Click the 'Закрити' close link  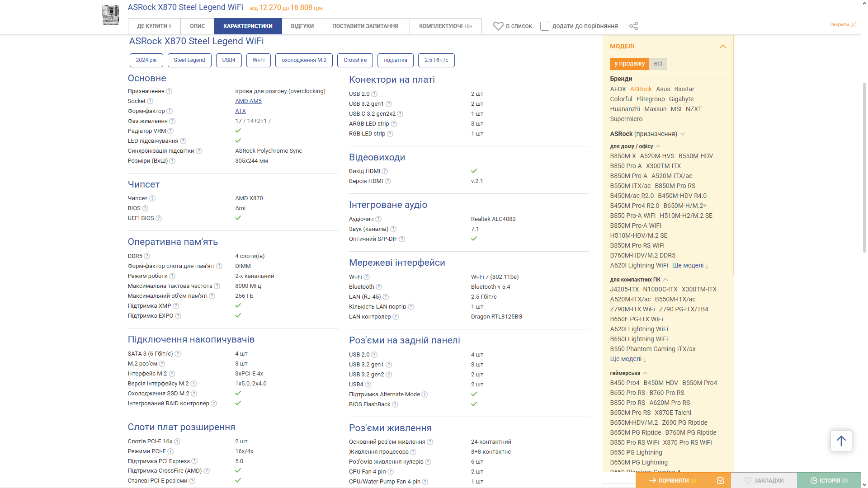point(839,24)
